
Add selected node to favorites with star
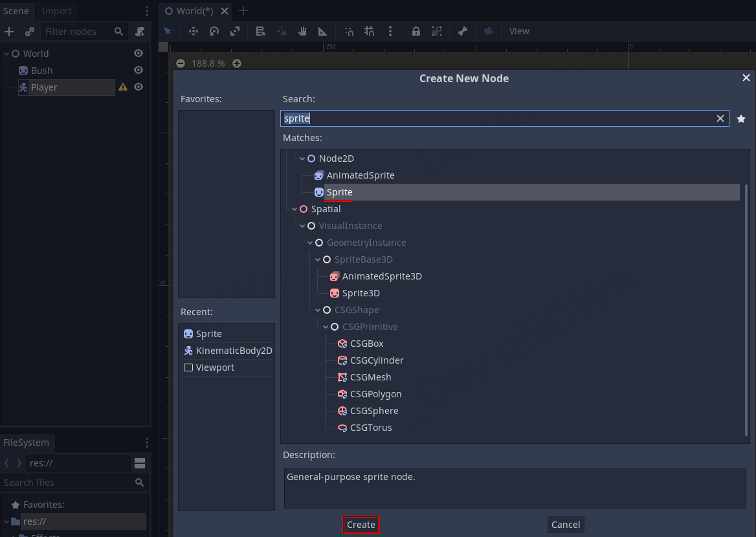point(741,118)
